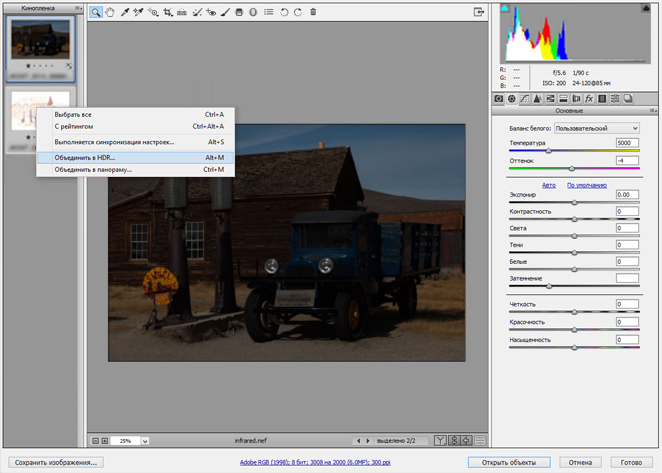Open the Presets panel tab
662x473 pixels.
point(615,99)
